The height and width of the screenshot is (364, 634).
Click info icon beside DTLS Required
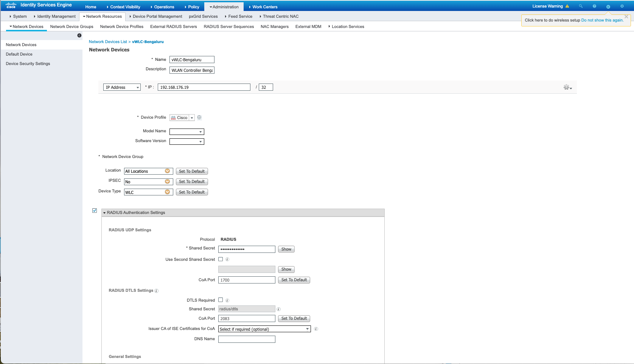click(x=227, y=300)
